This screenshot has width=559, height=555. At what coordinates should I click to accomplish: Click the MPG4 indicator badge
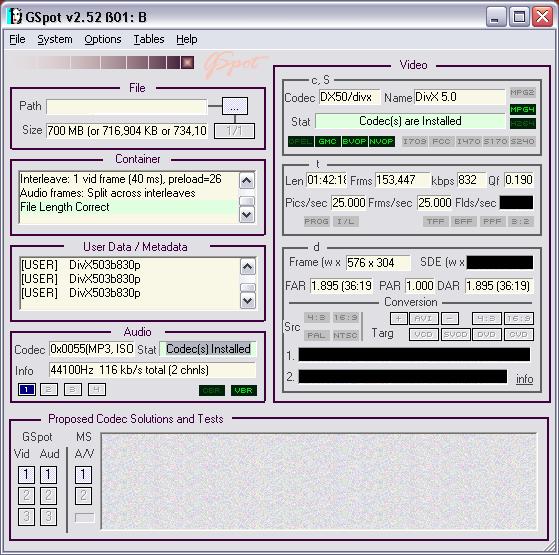(x=522, y=109)
